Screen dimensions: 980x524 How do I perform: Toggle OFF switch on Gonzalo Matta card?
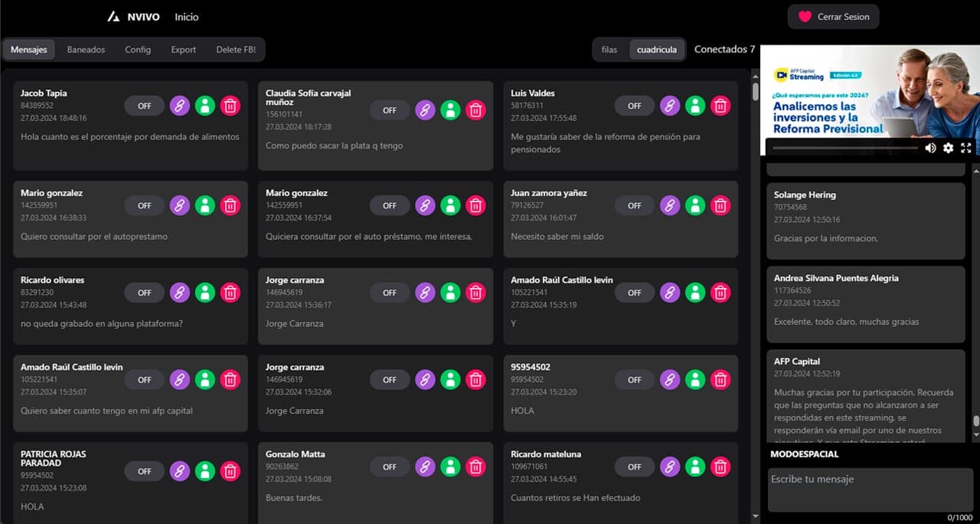(x=390, y=467)
